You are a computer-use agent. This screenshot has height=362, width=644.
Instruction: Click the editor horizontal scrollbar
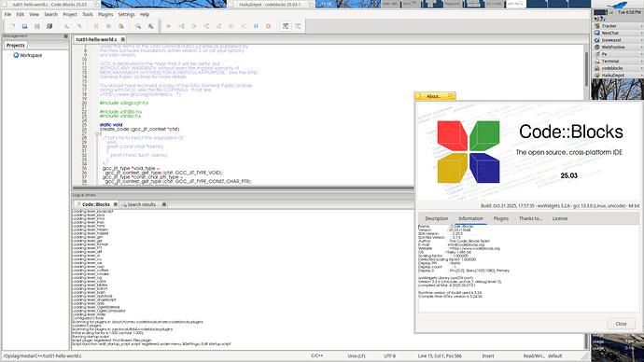(x=244, y=188)
